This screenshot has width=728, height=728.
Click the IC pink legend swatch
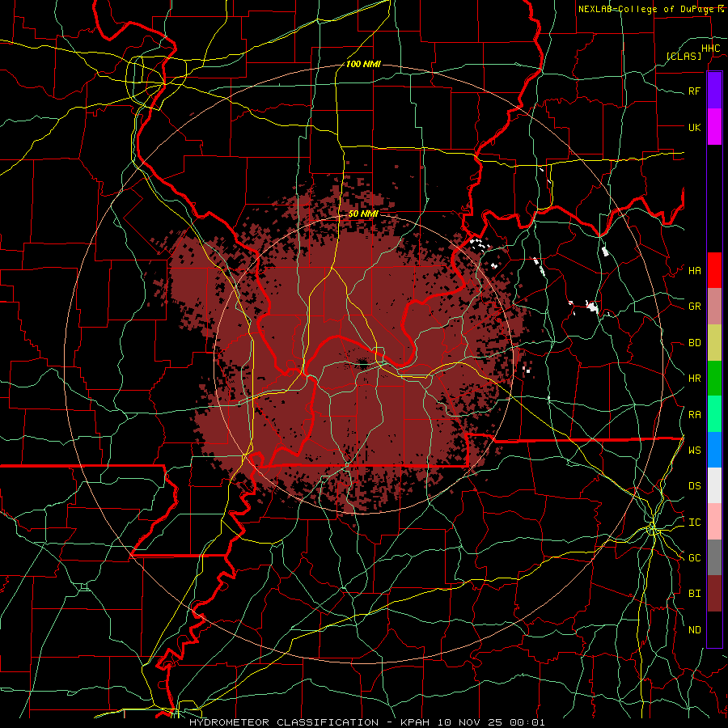coord(714,522)
